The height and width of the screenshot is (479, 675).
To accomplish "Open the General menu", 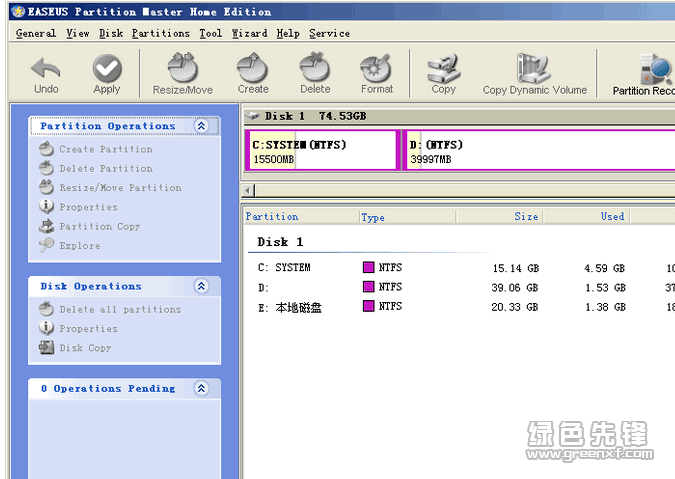I will pos(36,33).
